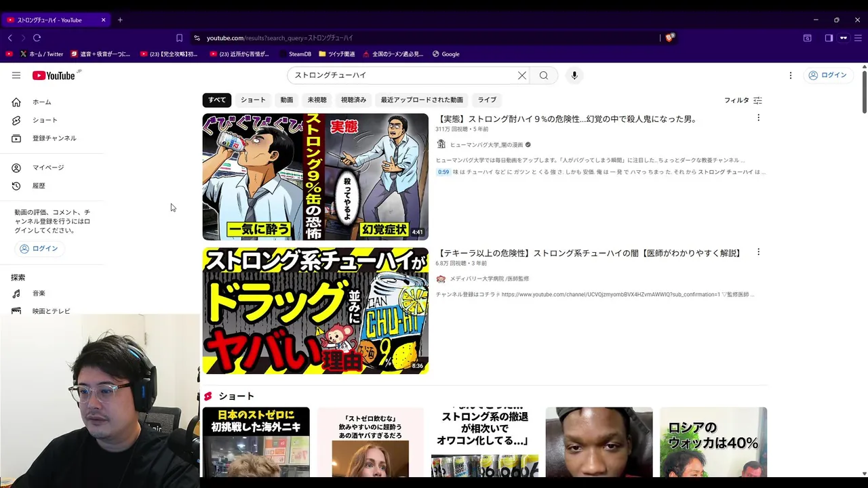Open channel メディバリー大学病院
Viewport: 868px width, 488px height.
coord(489,279)
